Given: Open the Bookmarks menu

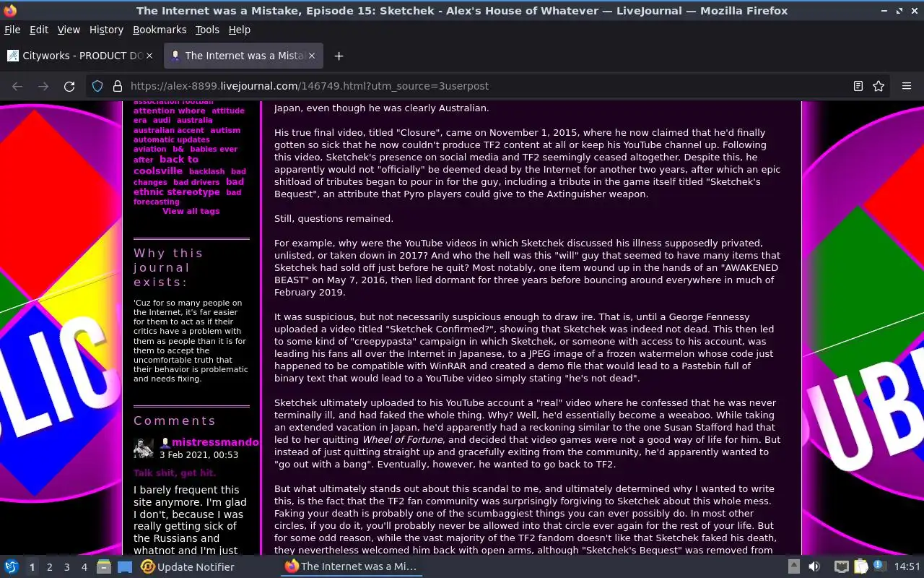Looking at the screenshot, I should click(160, 30).
